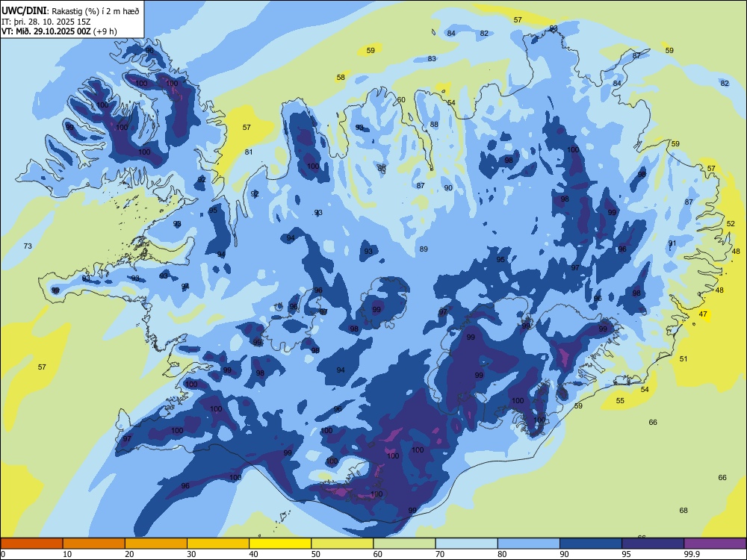747x560 pixels.
Task: Click the dark orange 0–10 legend swatch
Action: pyautogui.click(x=31, y=544)
